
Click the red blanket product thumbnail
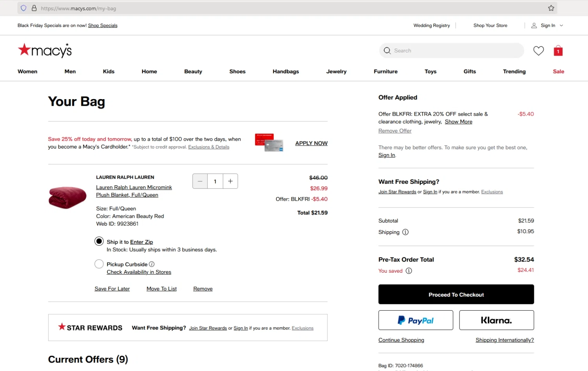67,197
